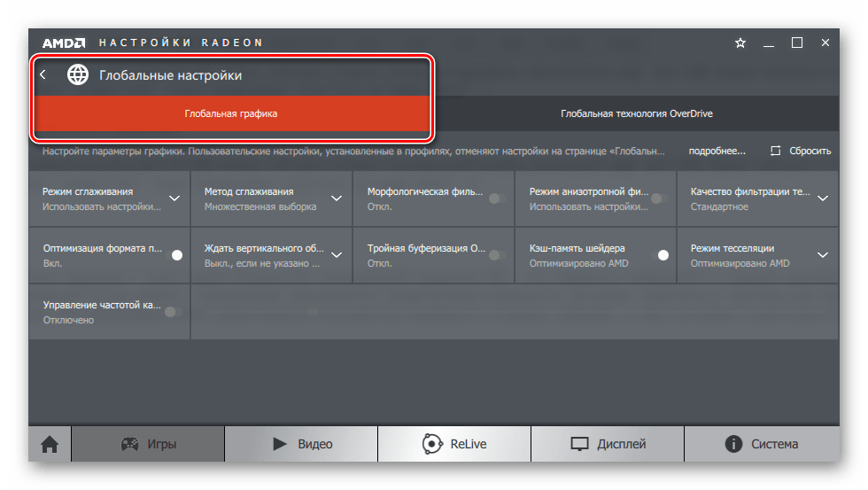The height and width of the screenshot is (490, 868).
Task: Click the frame rate control slider
Action: [x=515, y=312]
